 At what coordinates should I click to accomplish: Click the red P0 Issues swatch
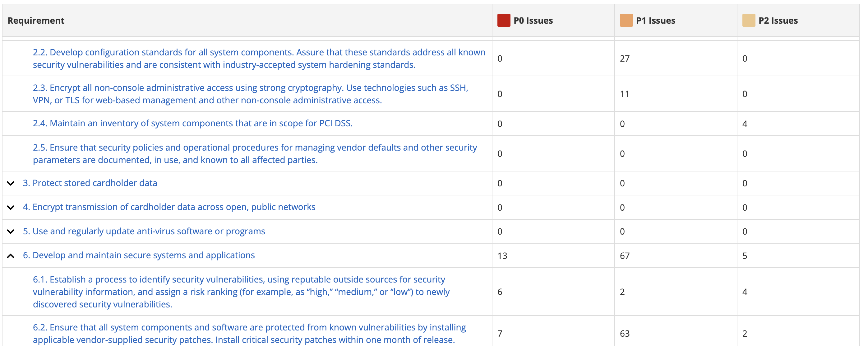pos(503,21)
